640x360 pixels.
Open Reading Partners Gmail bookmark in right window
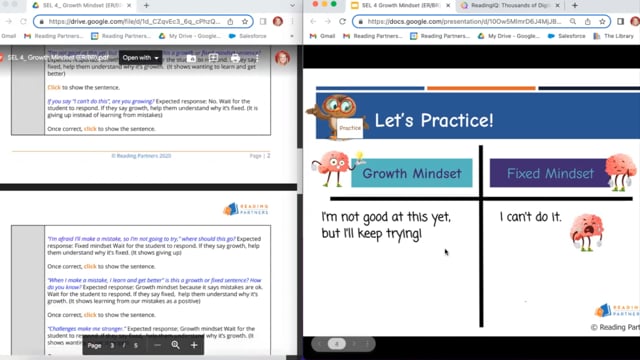pyautogui.click(x=372, y=36)
